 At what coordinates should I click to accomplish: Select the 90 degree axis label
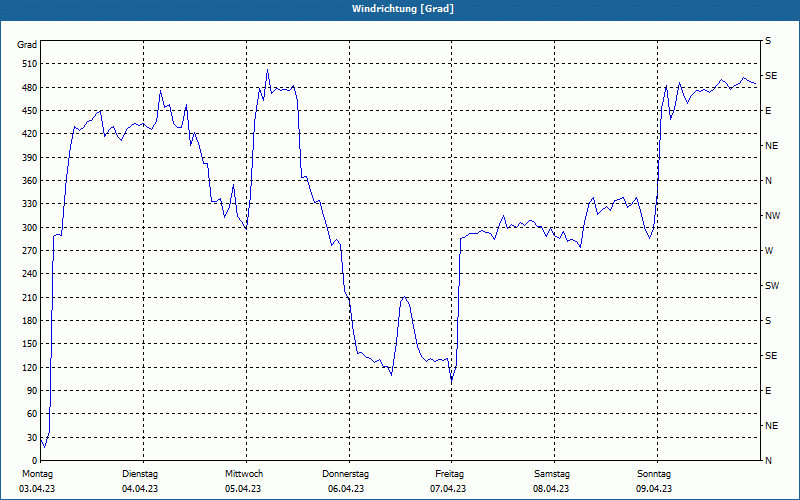point(32,390)
